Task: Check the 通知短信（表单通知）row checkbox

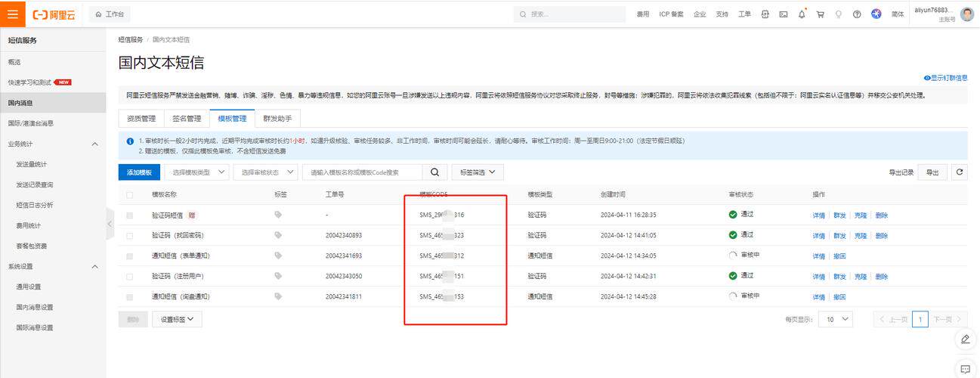Action: 130,256
